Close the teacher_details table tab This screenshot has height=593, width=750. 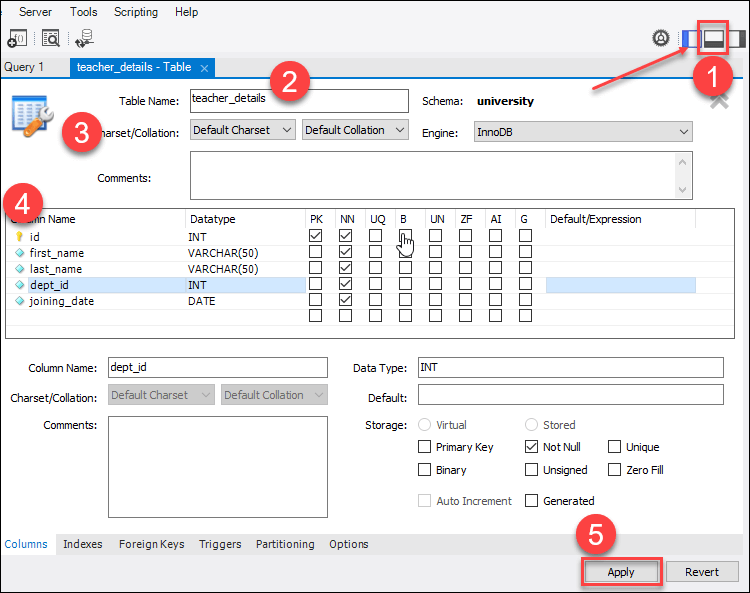pos(204,68)
